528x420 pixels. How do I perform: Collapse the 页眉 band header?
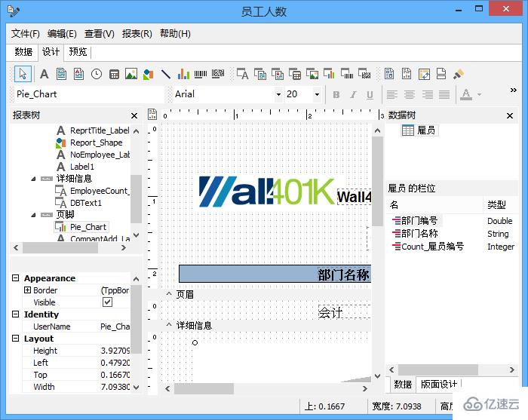click(x=169, y=294)
